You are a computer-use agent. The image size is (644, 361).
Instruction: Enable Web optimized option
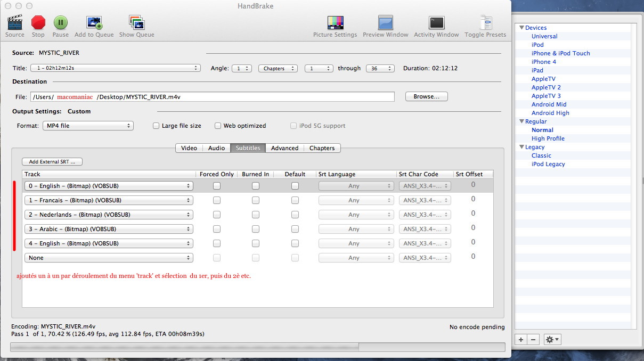pyautogui.click(x=218, y=126)
